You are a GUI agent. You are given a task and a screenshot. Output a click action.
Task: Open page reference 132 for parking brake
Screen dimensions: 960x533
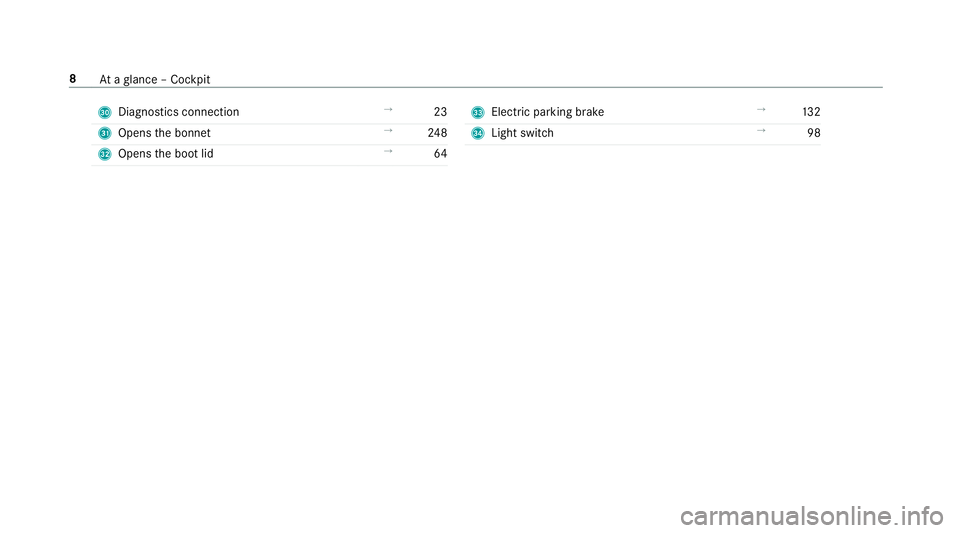[811, 112]
